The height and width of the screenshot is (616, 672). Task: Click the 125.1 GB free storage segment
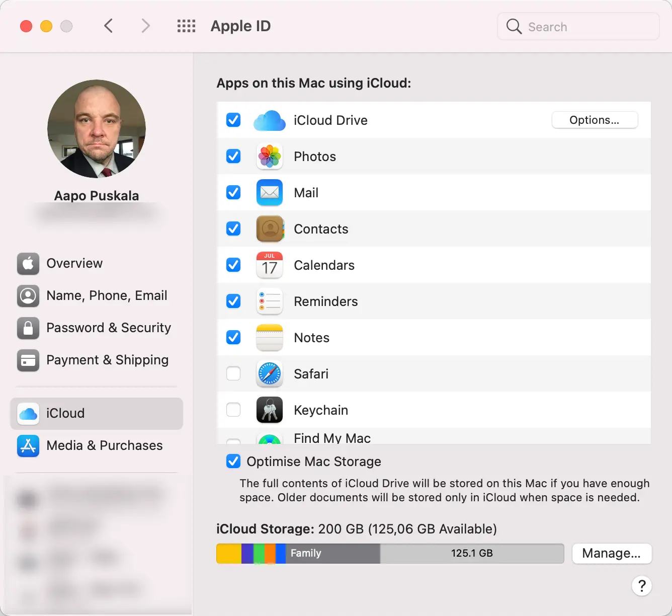pyautogui.click(x=472, y=554)
